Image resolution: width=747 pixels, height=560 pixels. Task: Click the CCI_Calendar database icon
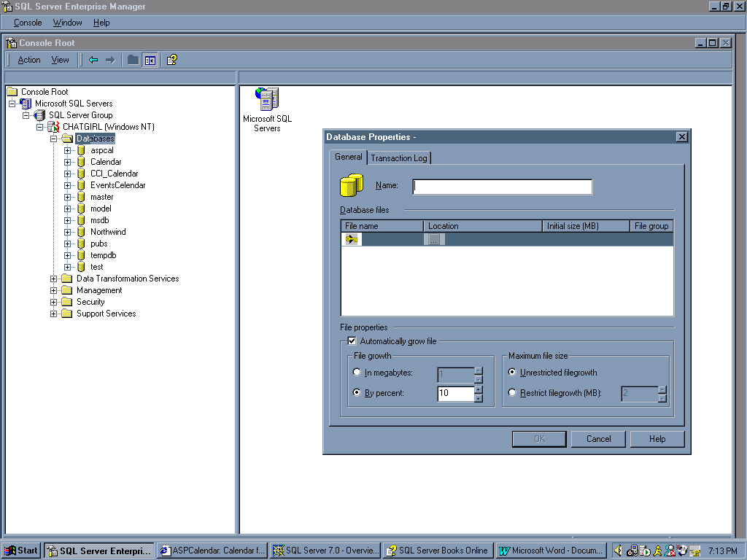coord(82,174)
